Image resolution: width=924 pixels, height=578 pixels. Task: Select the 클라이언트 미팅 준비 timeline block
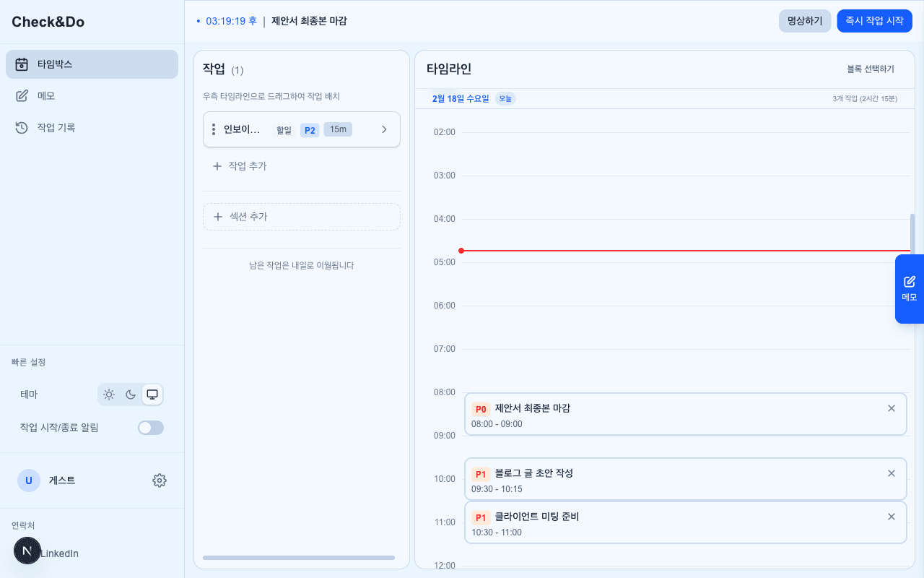point(685,522)
